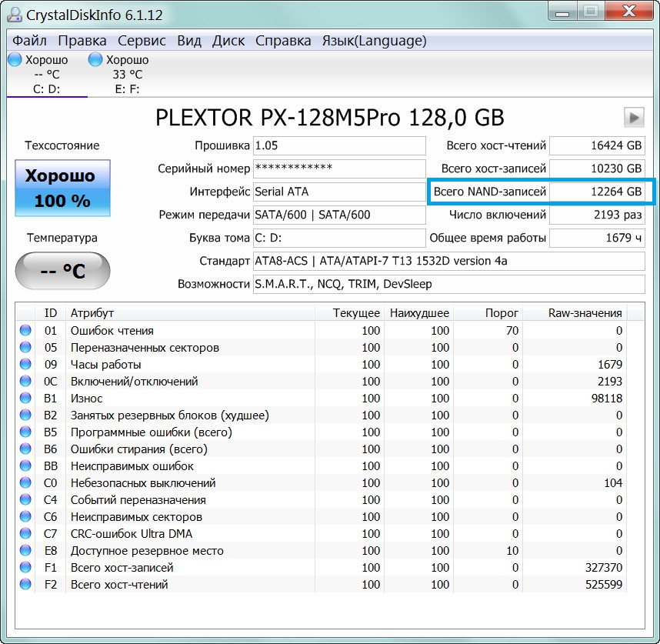Screen dimensions: 660x644
Task: Click the Текущее column header
Action: (349, 313)
